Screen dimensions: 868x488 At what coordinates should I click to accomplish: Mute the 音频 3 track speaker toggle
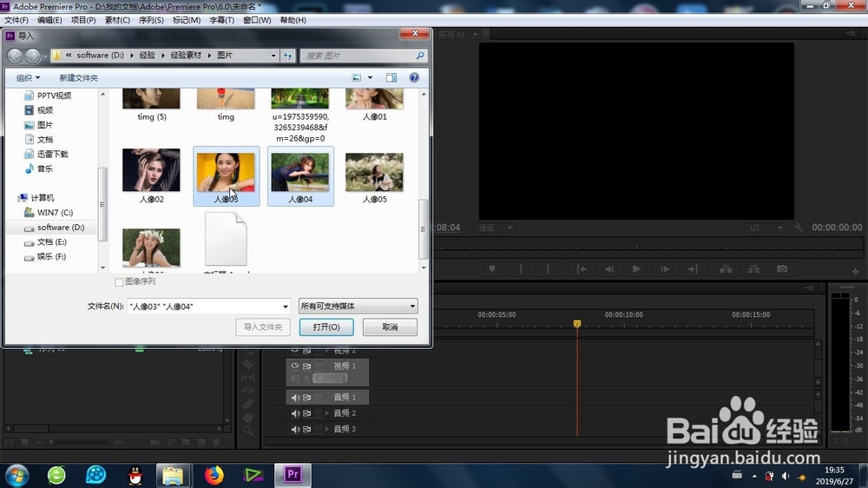[x=295, y=429]
